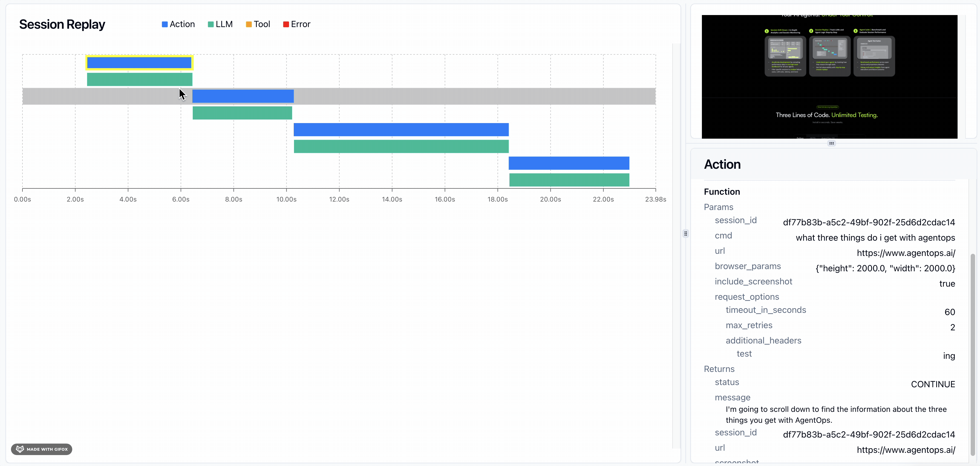The width and height of the screenshot is (980, 466).
Task: Click the Made with Gifox badge
Action: tap(41, 449)
